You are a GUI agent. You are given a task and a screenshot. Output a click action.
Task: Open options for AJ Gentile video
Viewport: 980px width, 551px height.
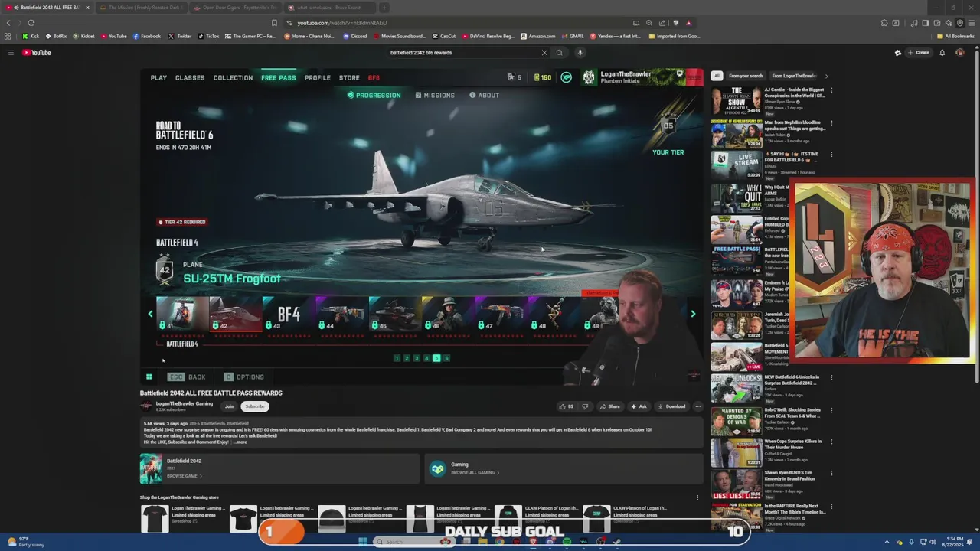(x=831, y=90)
